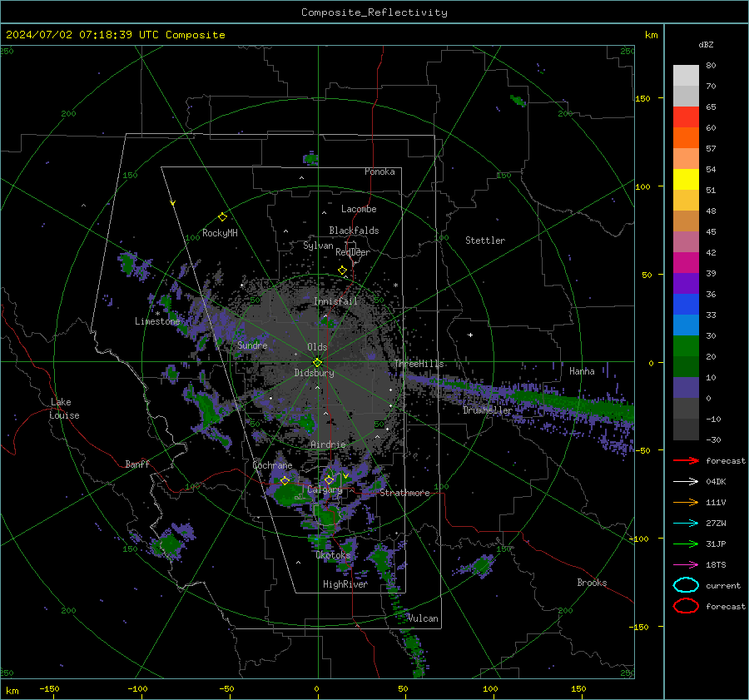Pick the green 31JP arrow legend icon
Screen dimensions: 749x700
tap(686, 544)
